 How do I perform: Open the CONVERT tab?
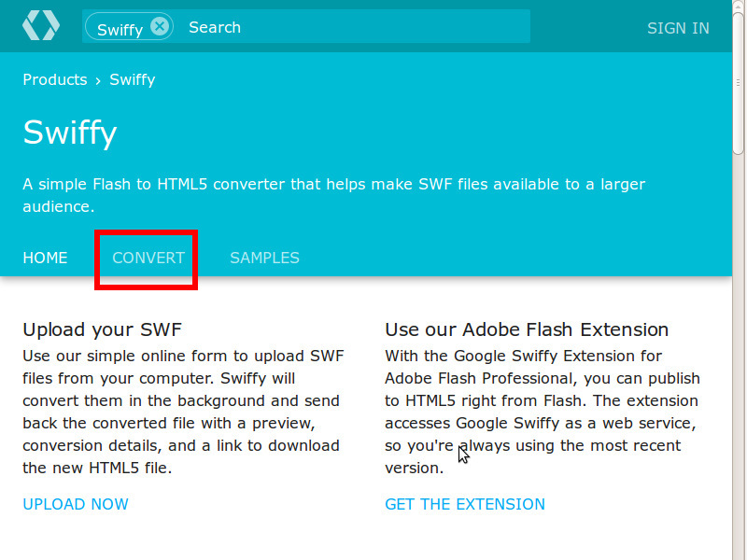click(x=148, y=258)
